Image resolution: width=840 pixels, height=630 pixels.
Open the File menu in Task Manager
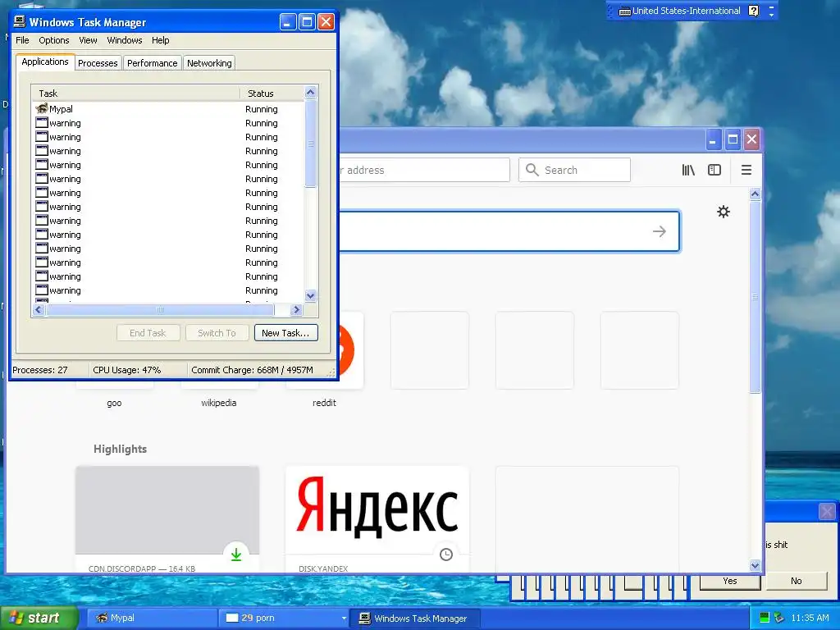click(22, 40)
